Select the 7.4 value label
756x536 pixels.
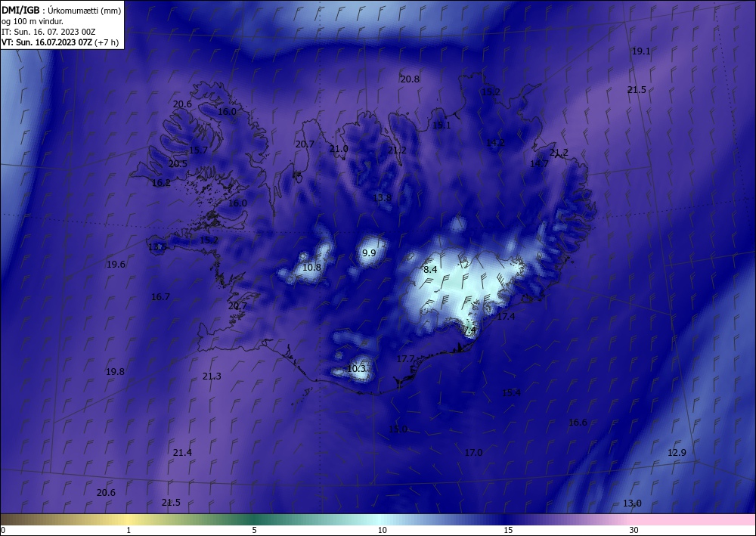469,330
